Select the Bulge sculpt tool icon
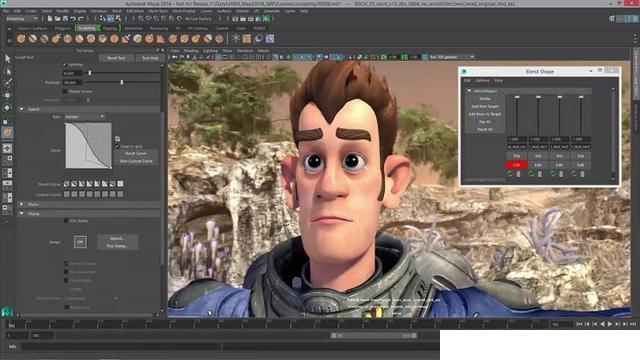Viewport: 640px width, 360px height. [x=196, y=39]
